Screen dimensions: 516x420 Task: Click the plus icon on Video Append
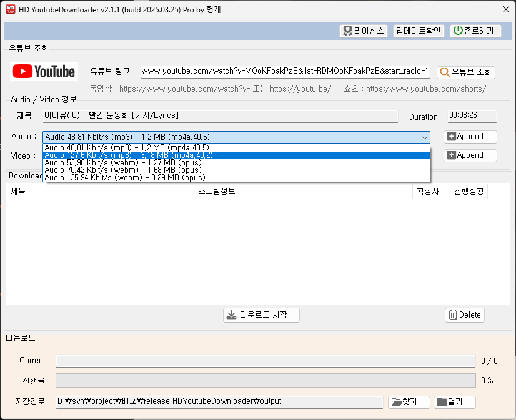[x=452, y=155]
